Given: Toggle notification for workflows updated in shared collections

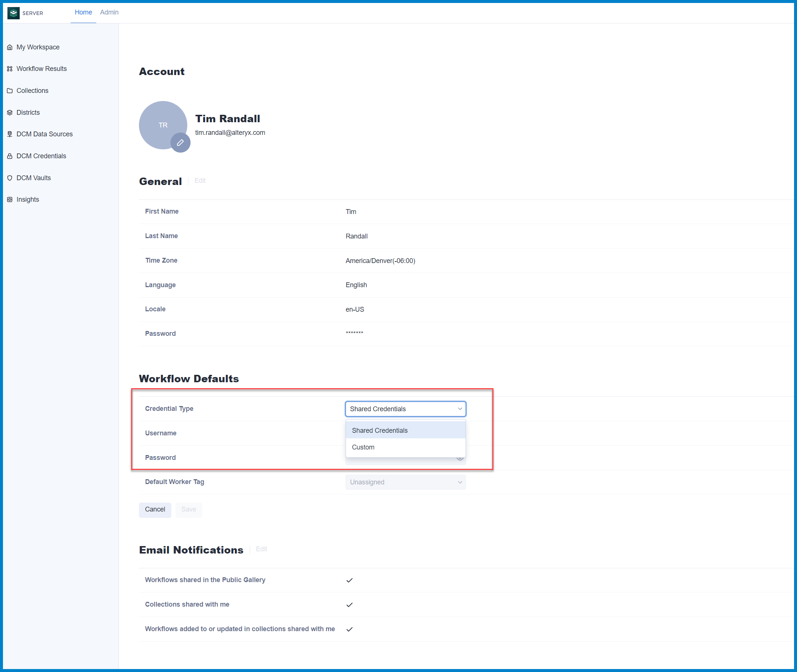Looking at the screenshot, I should (349, 629).
